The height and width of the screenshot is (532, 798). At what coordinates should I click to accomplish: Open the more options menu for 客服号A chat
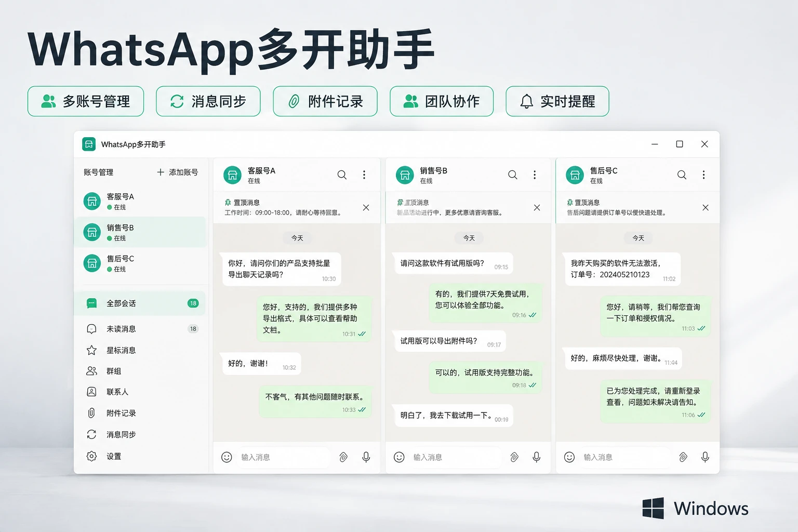(x=364, y=175)
